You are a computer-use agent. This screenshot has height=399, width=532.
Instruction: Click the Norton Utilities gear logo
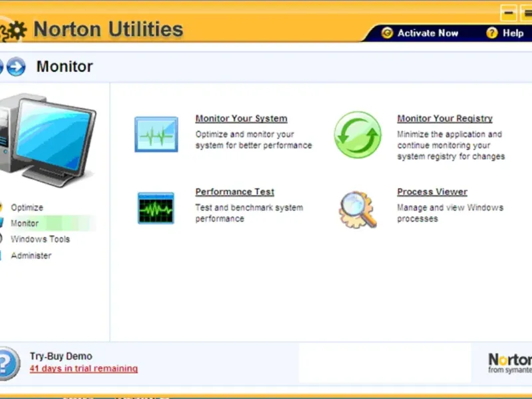click(x=13, y=31)
